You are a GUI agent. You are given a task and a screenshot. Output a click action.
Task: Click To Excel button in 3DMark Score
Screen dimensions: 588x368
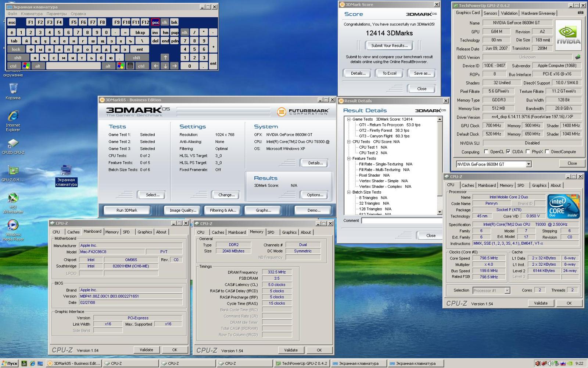tap(390, 73)
